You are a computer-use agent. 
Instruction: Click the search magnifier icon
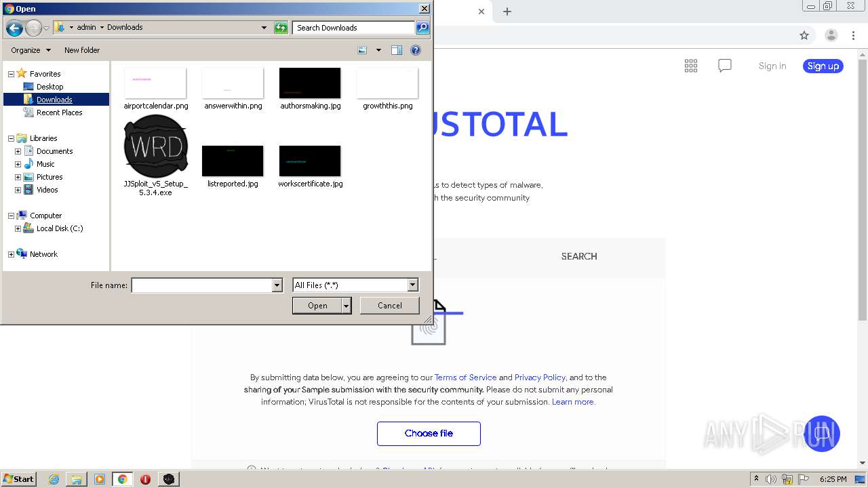422,28
